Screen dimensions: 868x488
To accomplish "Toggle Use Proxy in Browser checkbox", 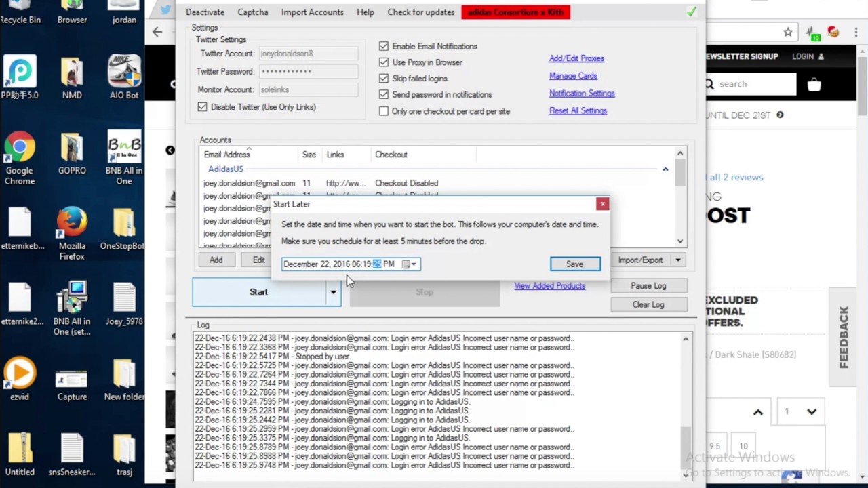I will (x=384, y=62).
